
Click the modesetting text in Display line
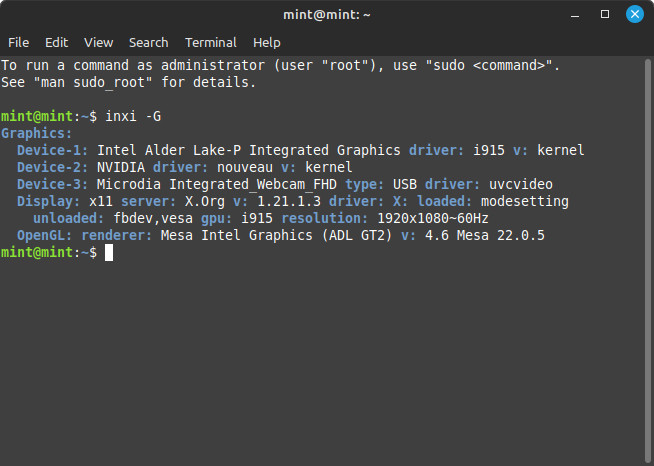click(525, 202)
